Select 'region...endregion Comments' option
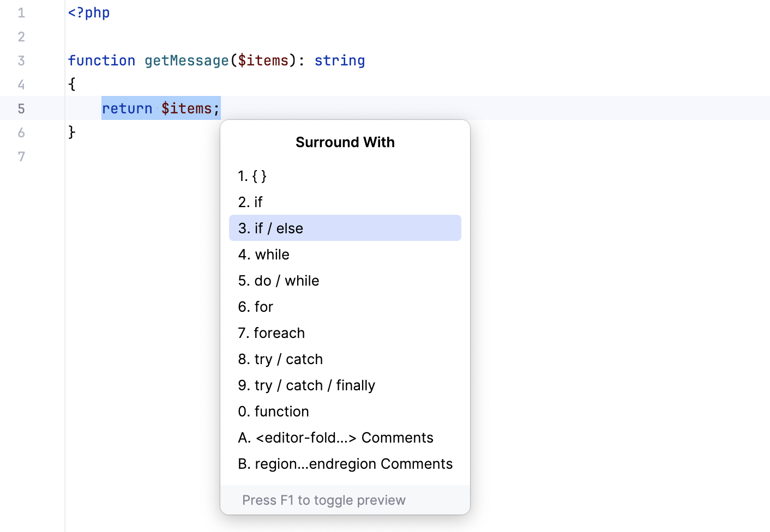Image resolution: width=770 pixels, height=532 pixels. [345, 464]
